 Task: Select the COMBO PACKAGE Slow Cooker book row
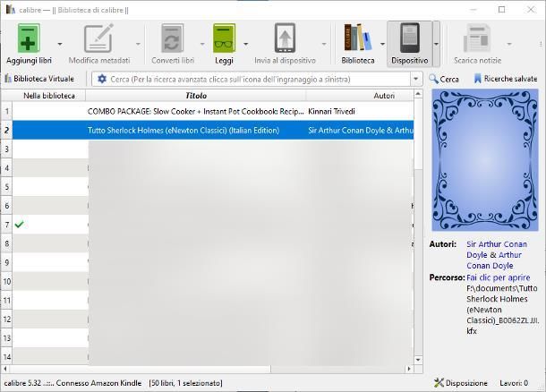tap(213, 111)
